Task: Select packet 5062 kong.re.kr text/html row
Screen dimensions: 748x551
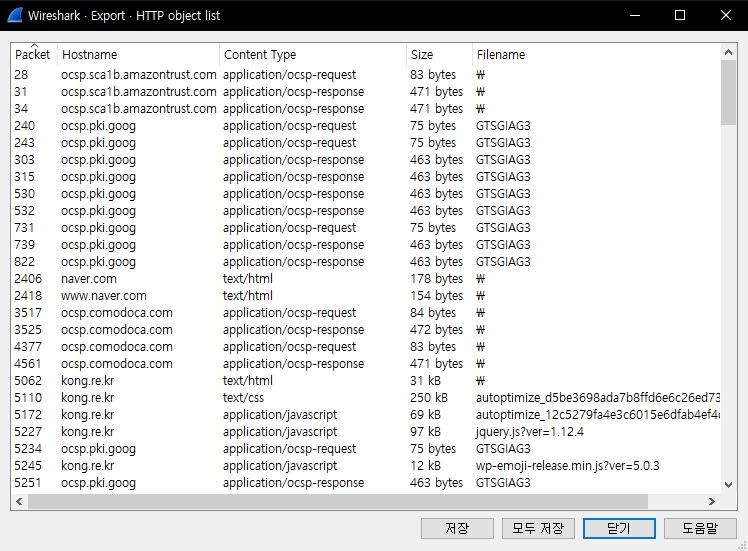Action: [x=366, y=381]
